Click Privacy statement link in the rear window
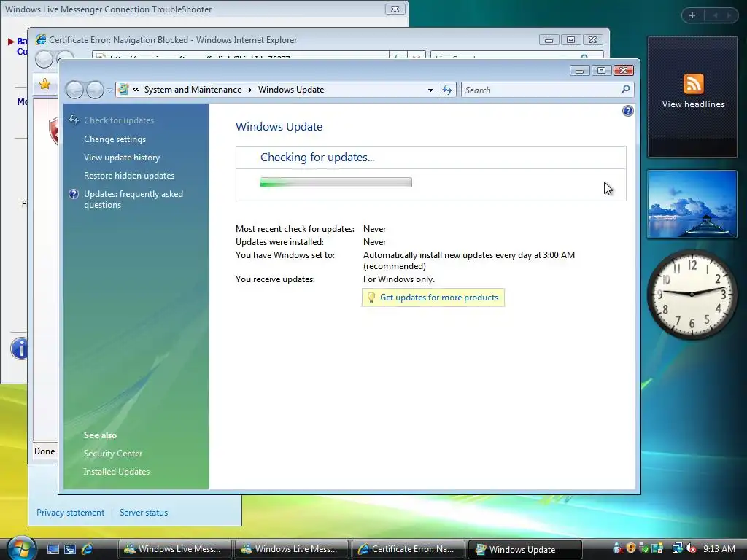The height and width of the screenshot is (560, 747). pos(71,513)
